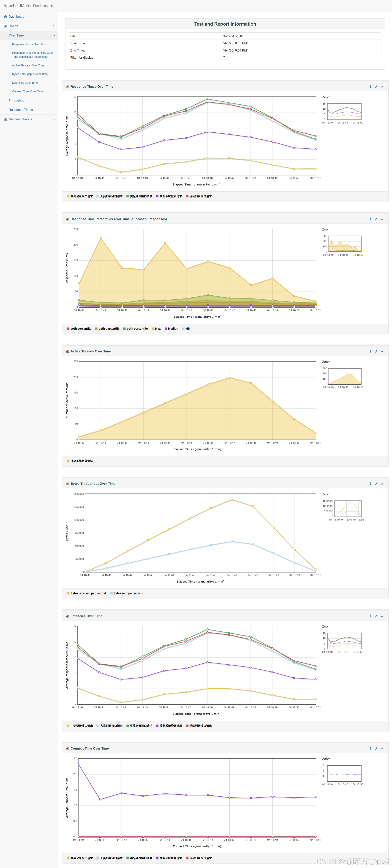Collapse the Active Threads Over Time panel
Image resolution: width=392 pixels, height=868 pixels.
coord(382,351)
